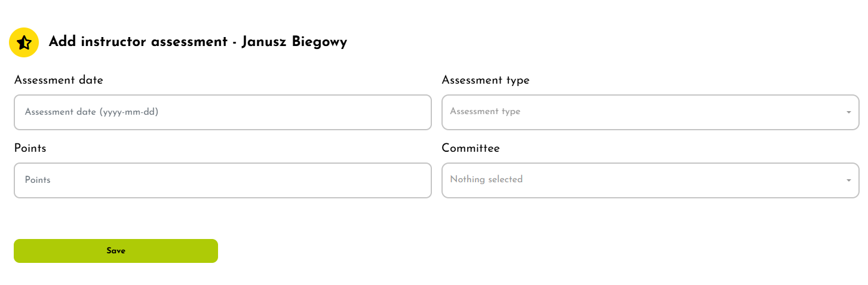The width and height of the screenshot is (868, 285).
Task: Expand the Committee dropdown list
Action: (x=649, y=180)
